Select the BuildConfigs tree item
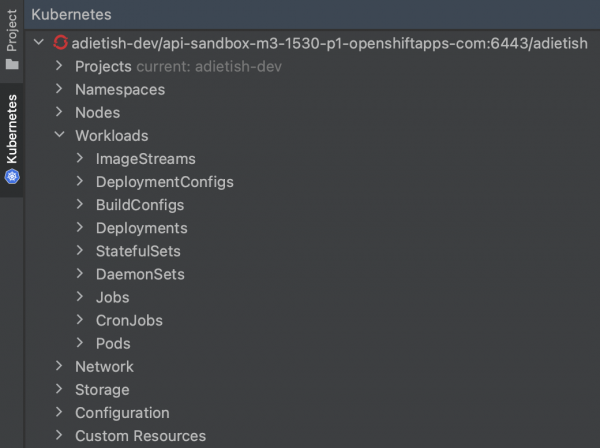600x448 pixels. 139,205
